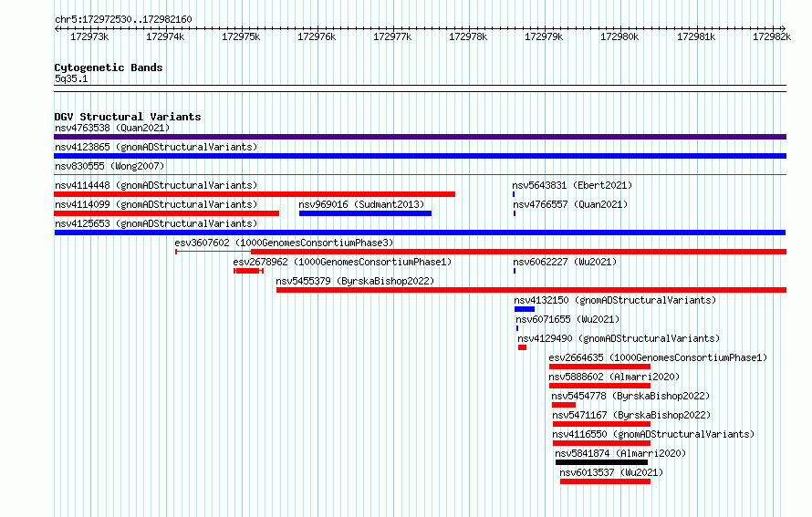This screenshot has width=812, height=517.
Task: Select the red nsv4116550 variant bar
Action: point(602,443)
